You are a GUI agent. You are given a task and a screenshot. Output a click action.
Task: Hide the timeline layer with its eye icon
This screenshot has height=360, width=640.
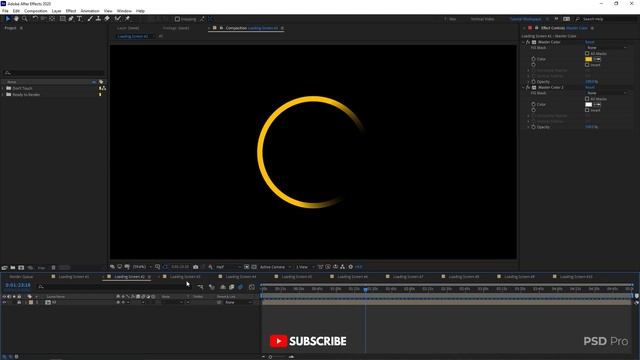pyautogui.click(x=4, y=302)
